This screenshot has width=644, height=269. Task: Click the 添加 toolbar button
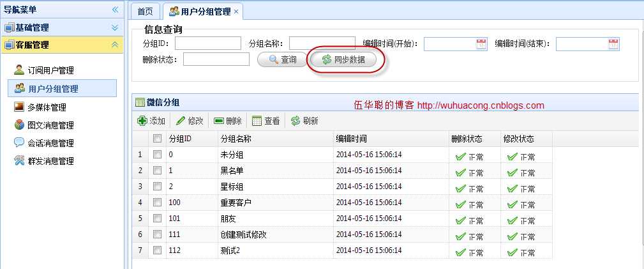click(x=151, y=121)
